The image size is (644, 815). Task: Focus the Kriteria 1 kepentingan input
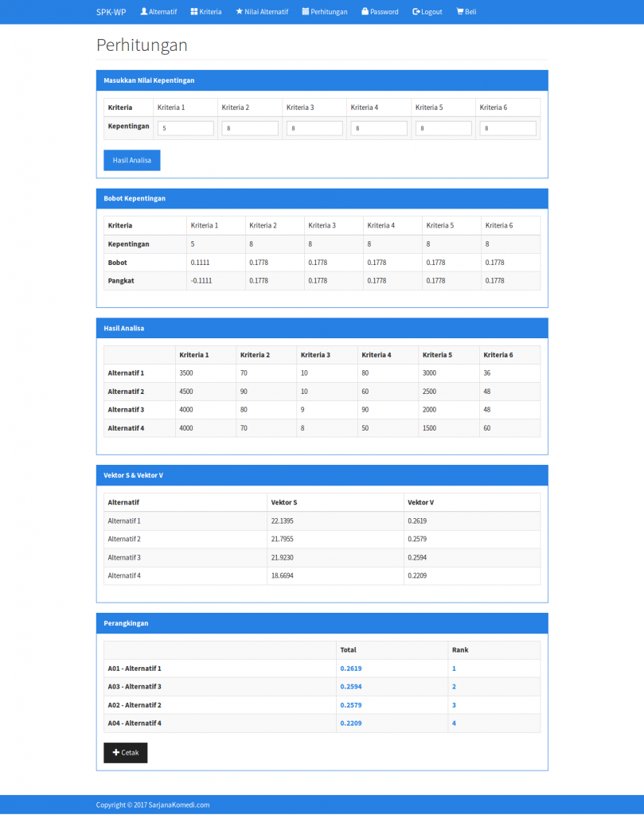click(x=185, y=128)
